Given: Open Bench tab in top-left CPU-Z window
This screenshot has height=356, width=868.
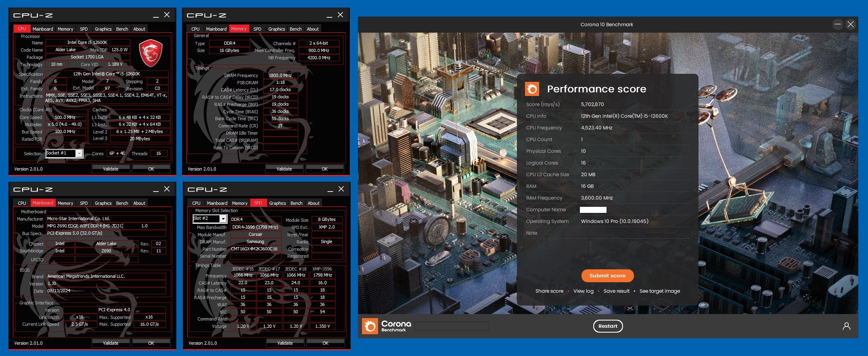Looking at the screenshot, I should tap(122, 29).
